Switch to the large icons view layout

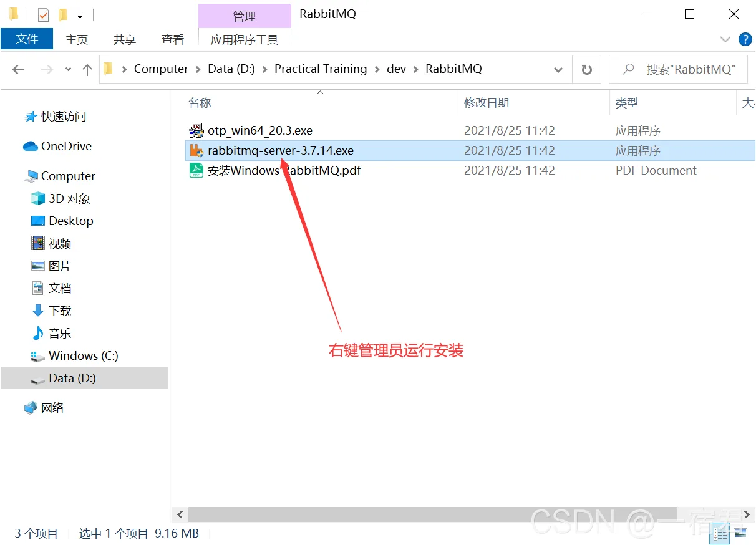(x=740, y=533)
